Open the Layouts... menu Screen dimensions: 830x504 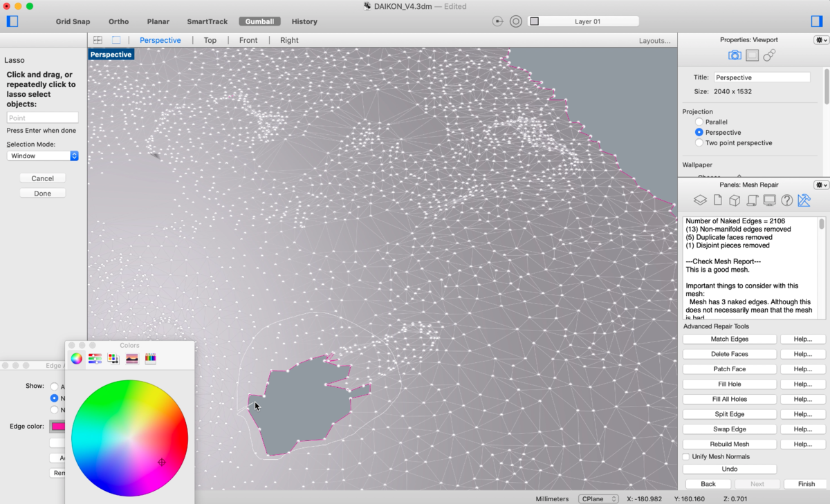pos(654,41)
